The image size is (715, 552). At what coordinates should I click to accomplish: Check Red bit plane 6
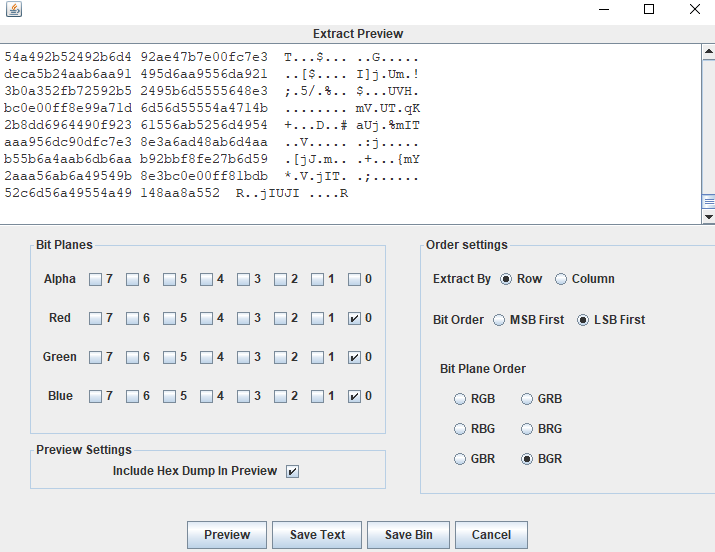[132, 318]
